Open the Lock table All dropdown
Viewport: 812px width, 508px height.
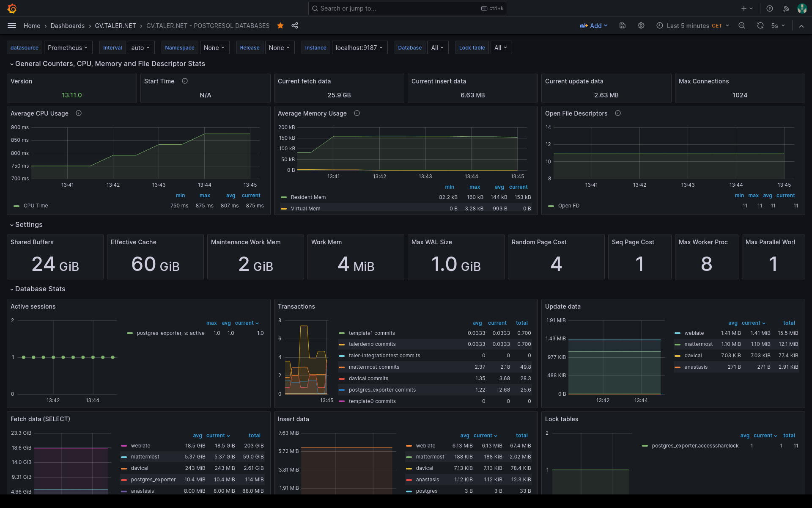[x=501, y=48]
